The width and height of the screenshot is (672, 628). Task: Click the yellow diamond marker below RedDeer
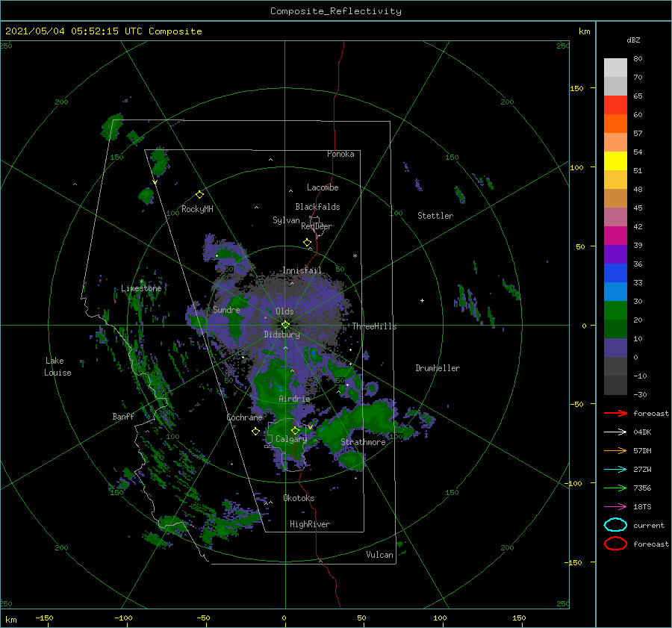click(x=307, y=243)
